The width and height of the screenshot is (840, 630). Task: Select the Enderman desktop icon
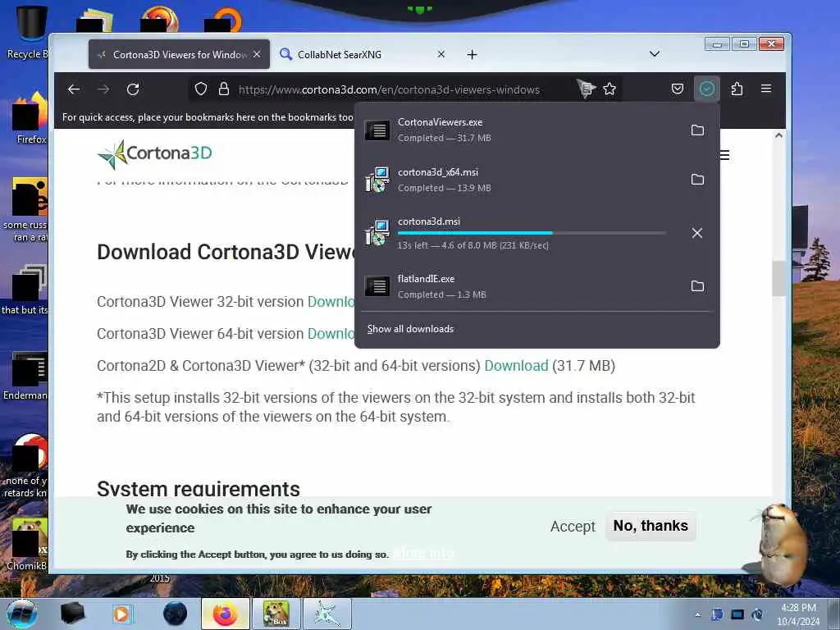(25, 376)
